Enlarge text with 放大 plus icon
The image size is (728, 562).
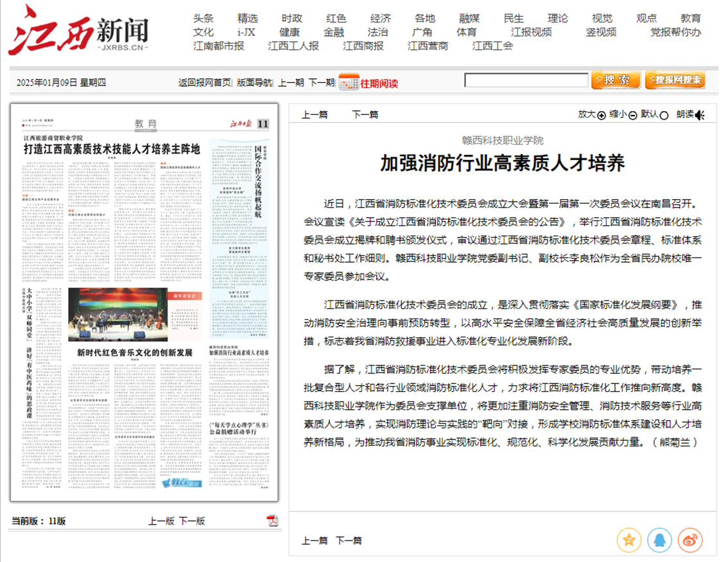coord(602,116)
